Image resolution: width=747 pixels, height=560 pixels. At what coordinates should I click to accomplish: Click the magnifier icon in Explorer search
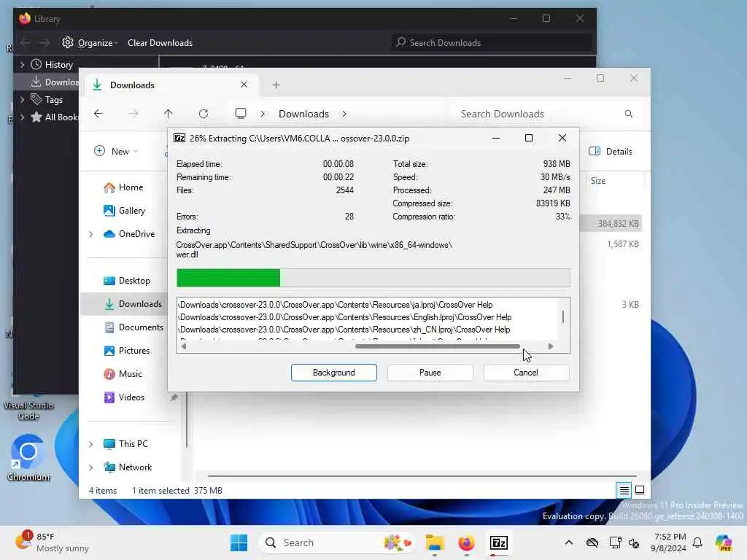629,114
